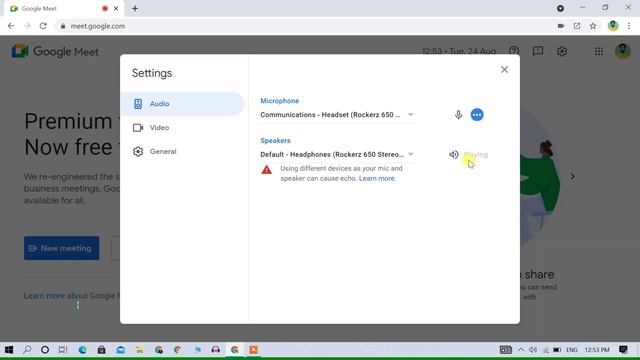Click the Playing speaker test label
Viewport: 640px width, 360px height.
tap(476, 155)
